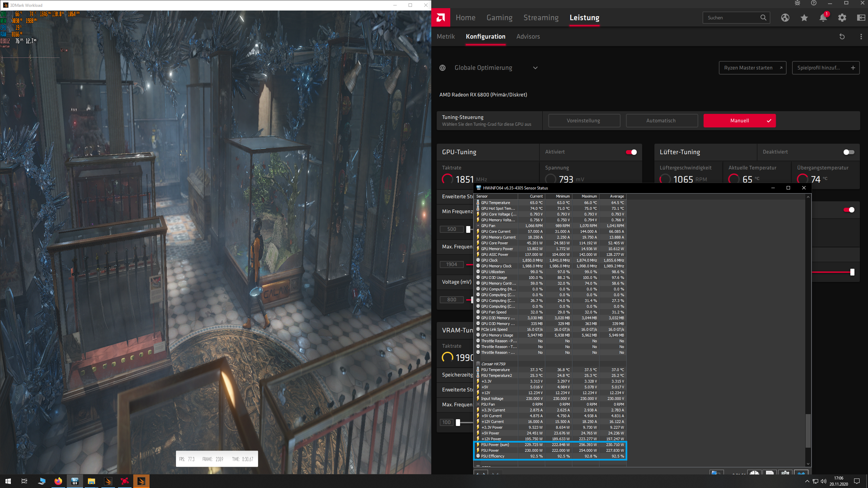The height and width of the screenshot is (488, 868).
Task: Toggle the red switch below Übergangstemperatur
Action: tap(849, 210)
